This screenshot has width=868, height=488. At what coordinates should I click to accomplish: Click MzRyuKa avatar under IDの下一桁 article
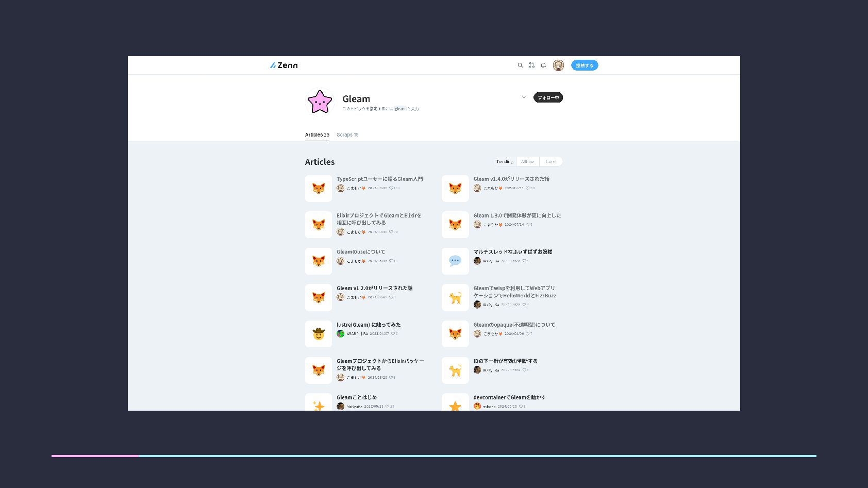tap(477, 370)
